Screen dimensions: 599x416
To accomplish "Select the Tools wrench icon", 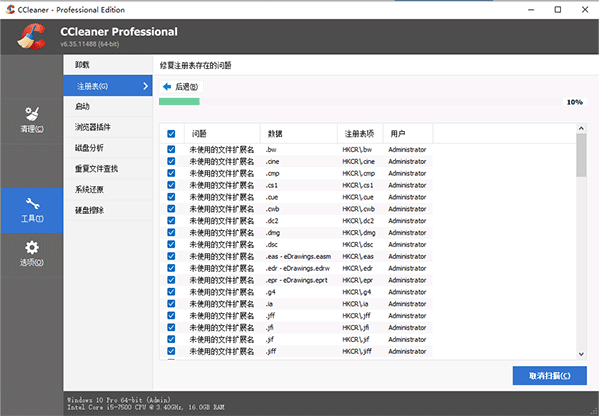I will (x=32, y=204).
